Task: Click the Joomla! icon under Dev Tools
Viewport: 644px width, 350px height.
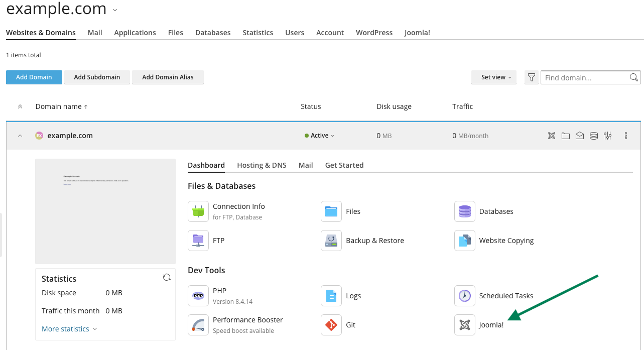Action: tap(465, 325)
